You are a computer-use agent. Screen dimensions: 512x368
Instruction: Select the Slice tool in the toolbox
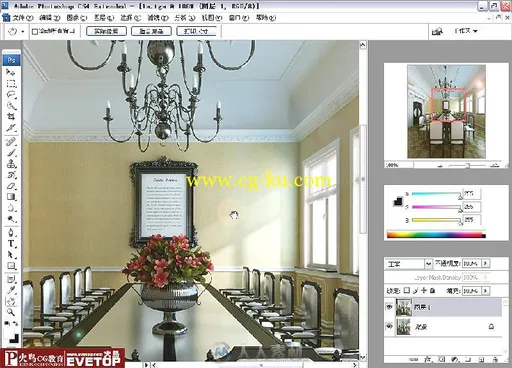(11, 128)
